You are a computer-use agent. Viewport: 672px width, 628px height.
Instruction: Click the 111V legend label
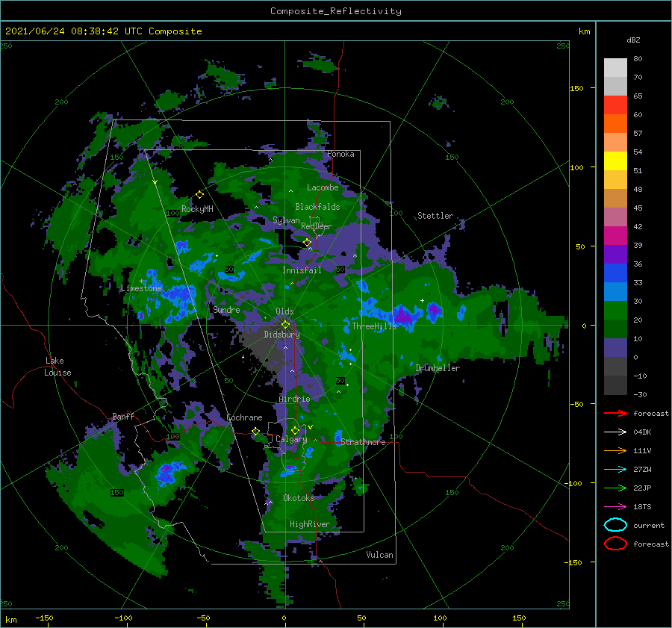(642, 450)
